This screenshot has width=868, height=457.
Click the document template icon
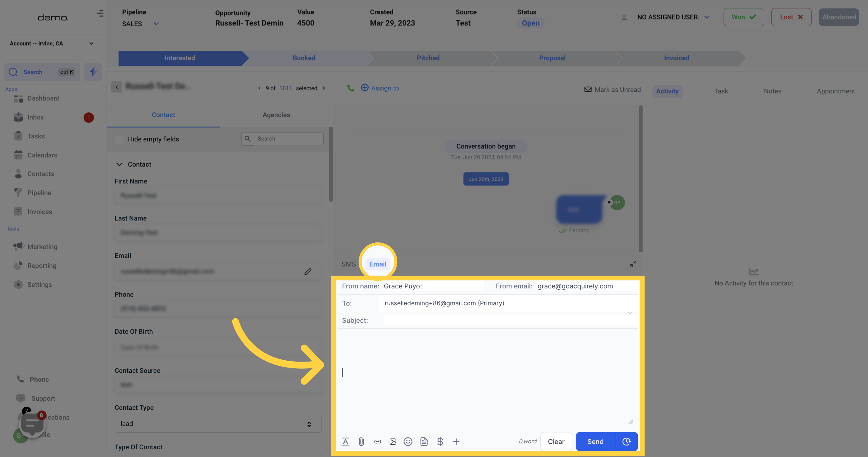tap(424, 441)
